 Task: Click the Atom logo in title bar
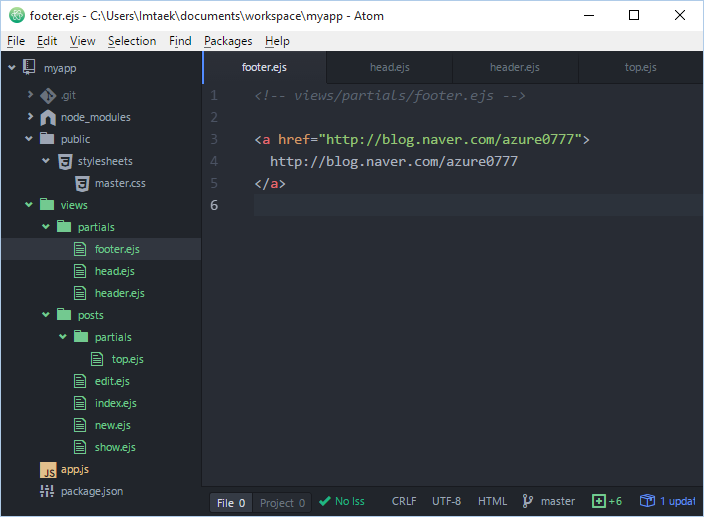(x=17, y=15)
